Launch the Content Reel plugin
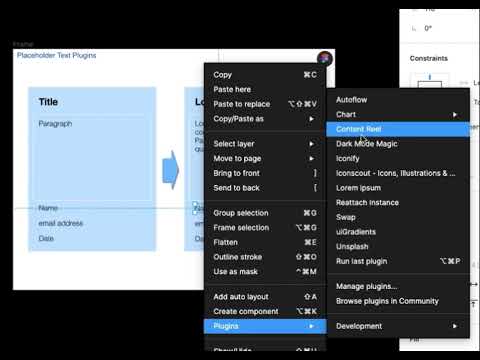Screen dimensions: 480x360 coord(398,129)
